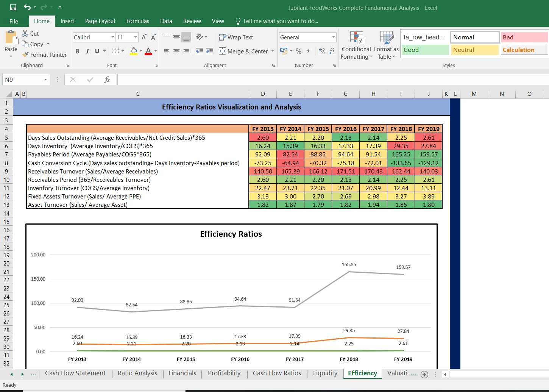
Task: Toggle Italic formatting
Action: (87, 51)
